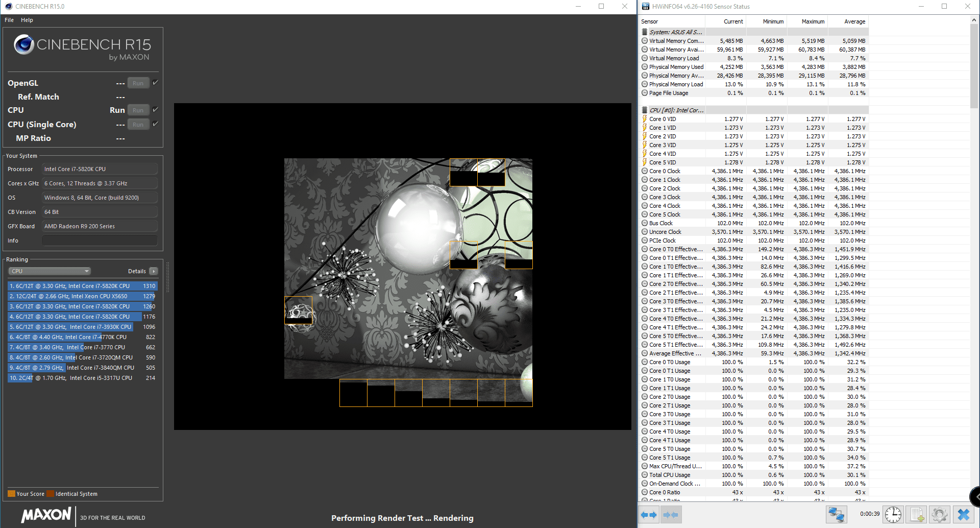
Task: Open the File menu in Cinebench
Action: coord(9,20)
